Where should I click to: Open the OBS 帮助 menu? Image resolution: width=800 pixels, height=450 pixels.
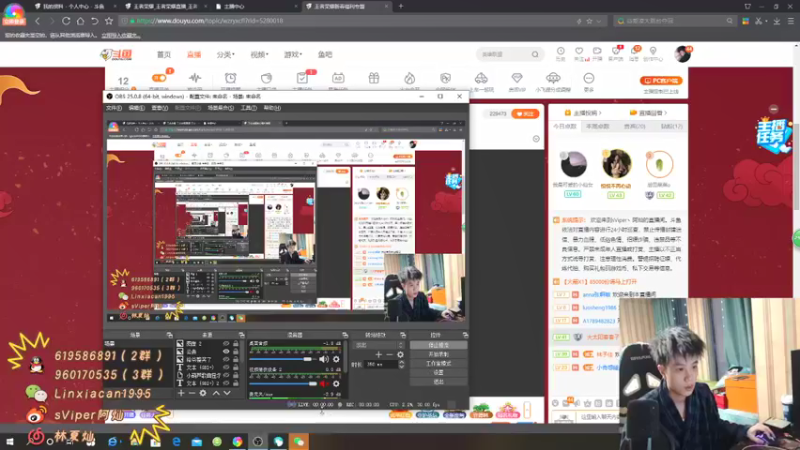pos(272,108)
